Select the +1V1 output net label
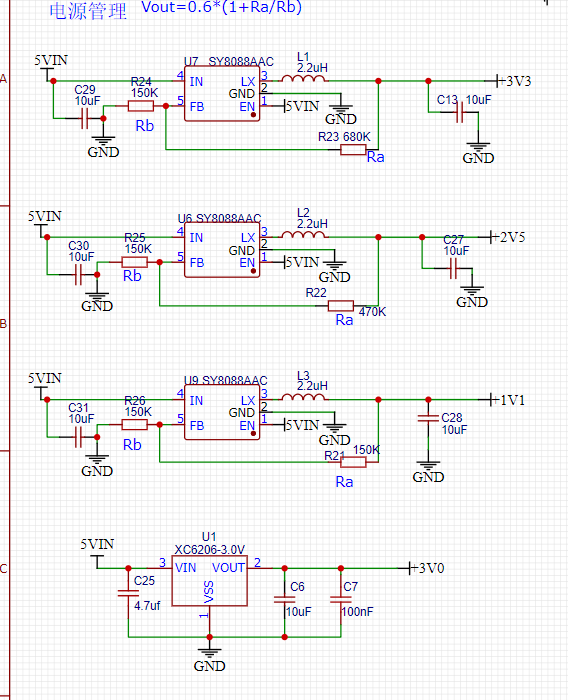The image size is (568, 700). point(507,400)
